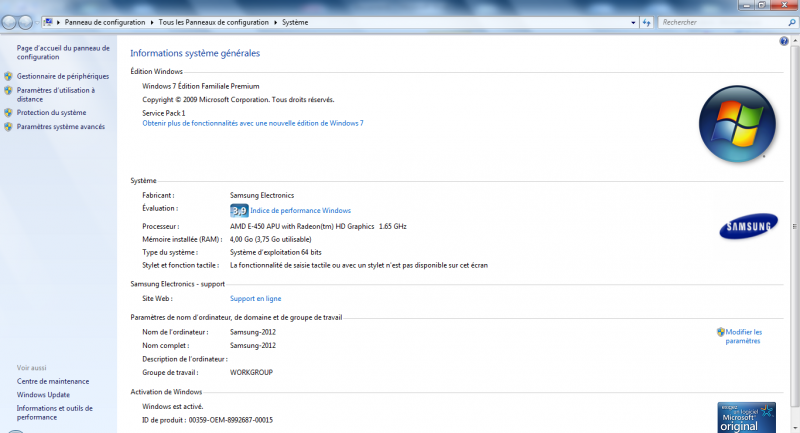800x433 pixels.
Task: Refresh the address bar view
Action: pyautogui.click(x=646, y=22)
